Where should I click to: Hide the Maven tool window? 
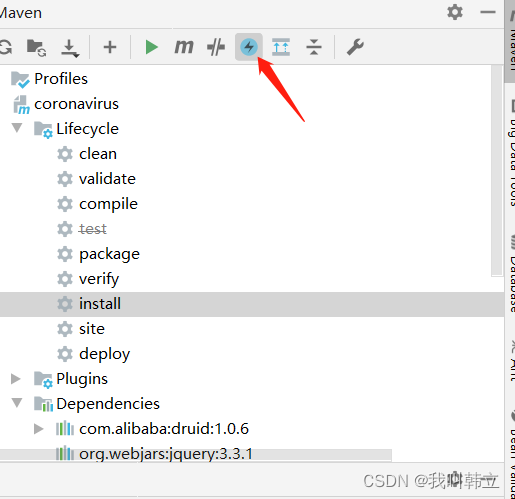pyautogui.click(x=488, y=13)
